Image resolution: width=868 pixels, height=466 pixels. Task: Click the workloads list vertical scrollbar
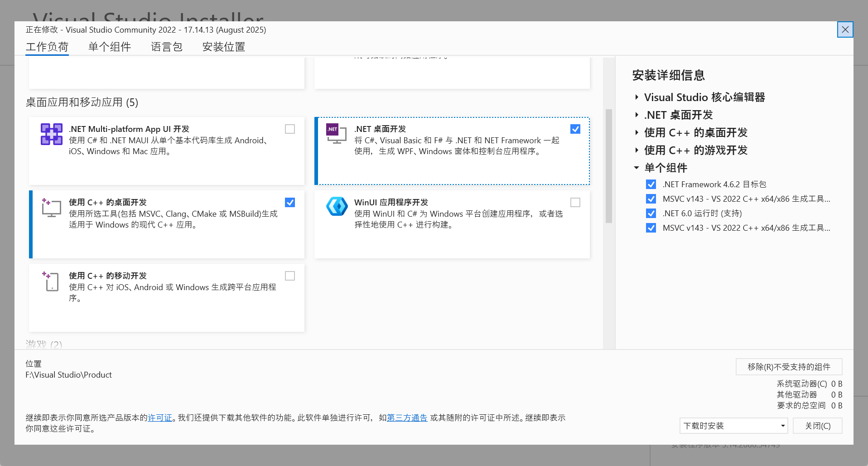pyautogui.click(x=609, y=166)
